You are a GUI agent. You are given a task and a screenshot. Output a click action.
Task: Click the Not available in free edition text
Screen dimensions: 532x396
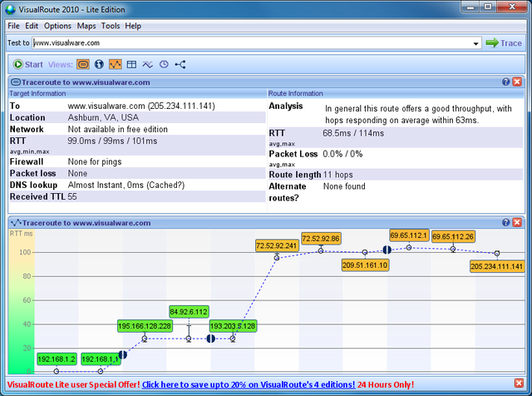click(x=118, y=130)
